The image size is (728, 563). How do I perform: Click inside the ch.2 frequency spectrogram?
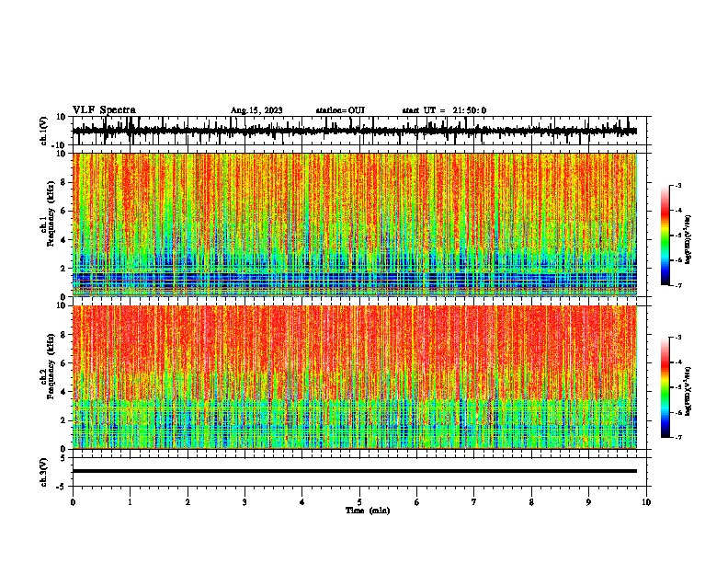point(355,377)
